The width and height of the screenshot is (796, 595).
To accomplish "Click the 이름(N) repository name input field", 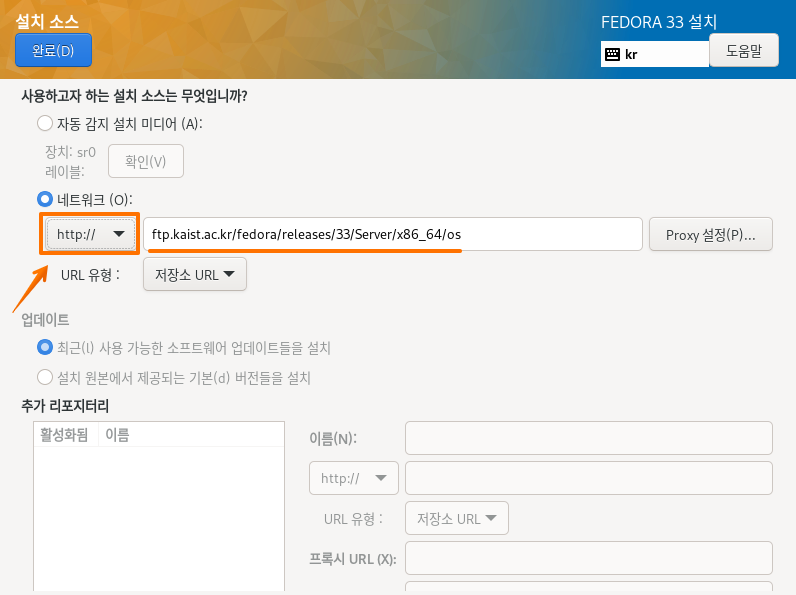I will 589,438.
